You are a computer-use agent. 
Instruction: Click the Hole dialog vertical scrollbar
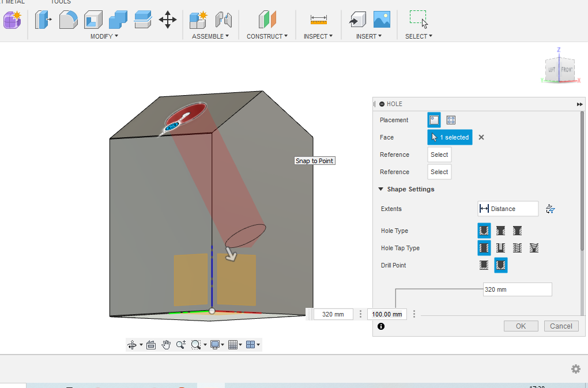pos(582,180)
